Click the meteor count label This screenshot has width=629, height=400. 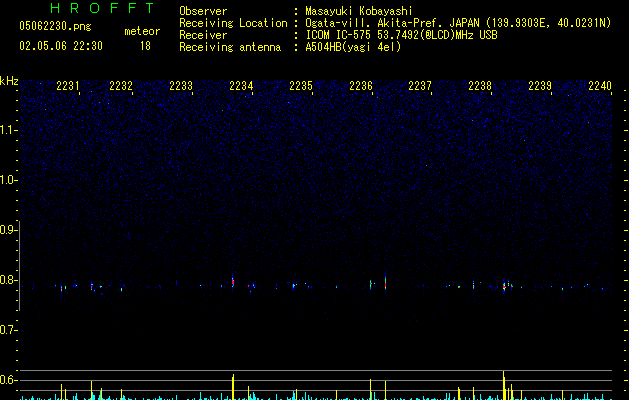click(142, 31)
